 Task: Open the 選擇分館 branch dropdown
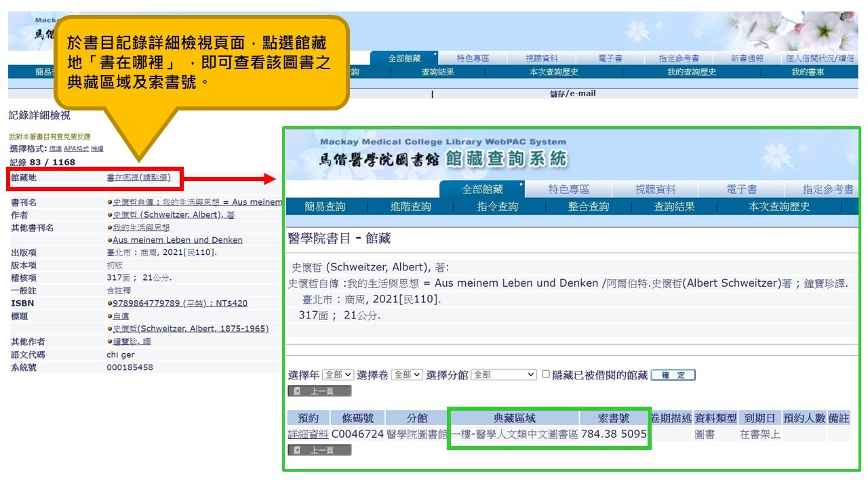[504, 375]
